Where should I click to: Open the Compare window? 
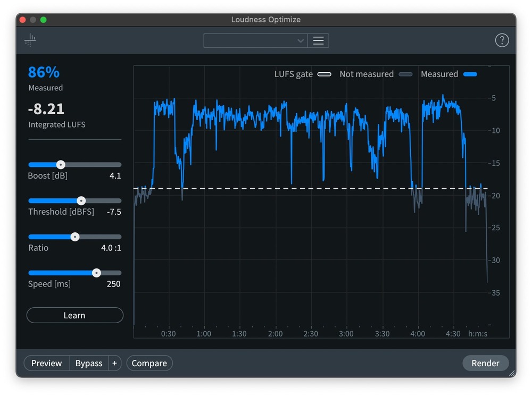click(149, 363)
